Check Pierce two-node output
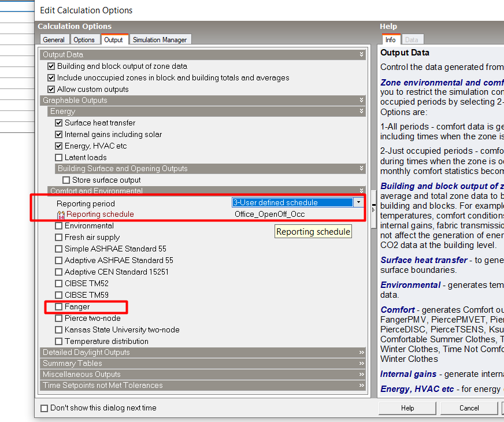 coord(58,318)
